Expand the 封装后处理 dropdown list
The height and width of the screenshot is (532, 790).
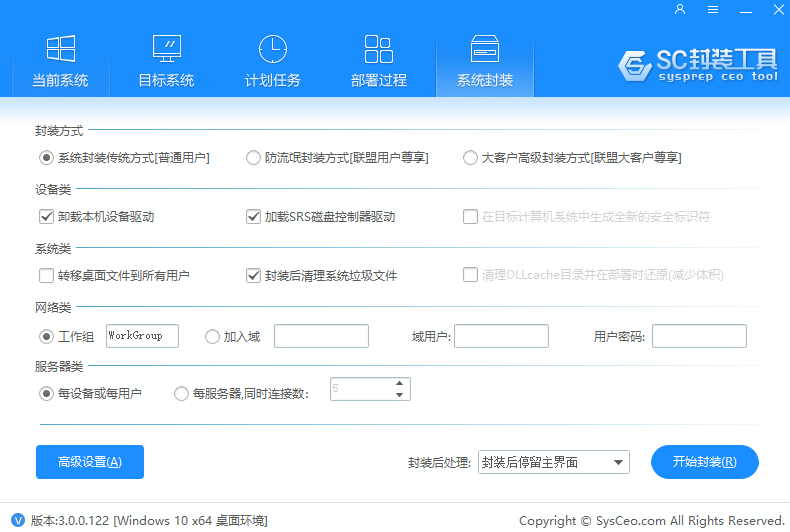619,462
